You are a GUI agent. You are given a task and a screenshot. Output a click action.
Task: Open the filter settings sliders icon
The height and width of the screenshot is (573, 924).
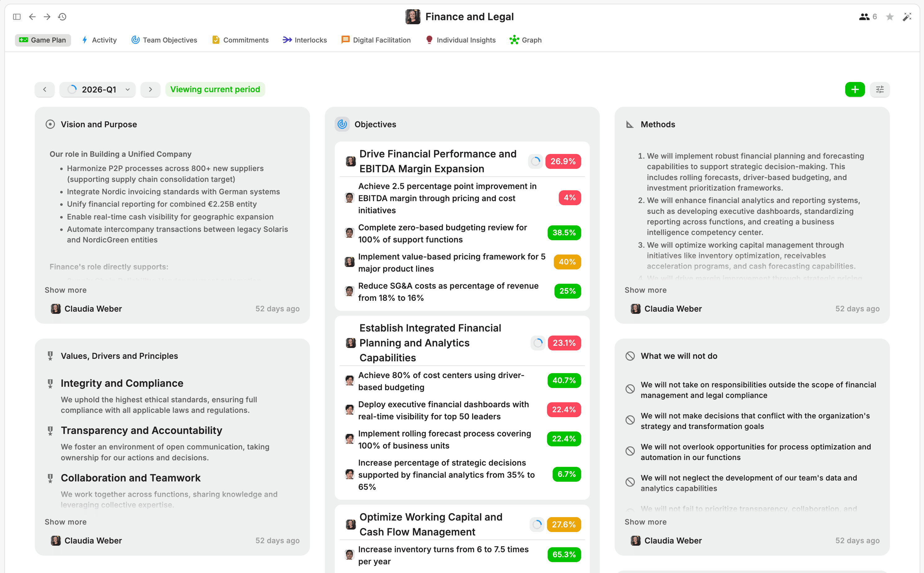pyautogui.click(x=880, y=89)
